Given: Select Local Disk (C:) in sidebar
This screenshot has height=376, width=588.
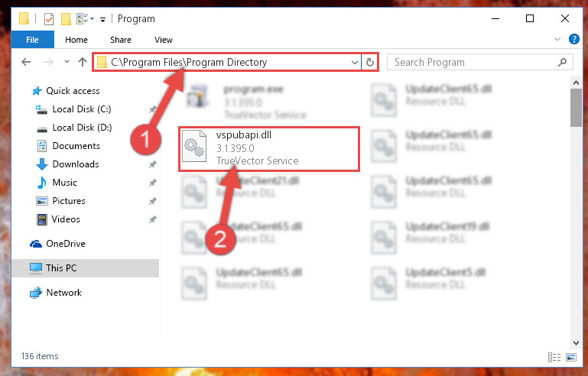Looking at the screenshot, I should [81, 109].
